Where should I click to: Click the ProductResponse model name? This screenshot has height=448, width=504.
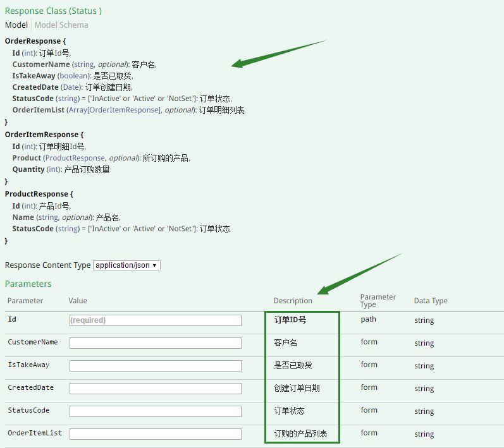tap(36, 194)
